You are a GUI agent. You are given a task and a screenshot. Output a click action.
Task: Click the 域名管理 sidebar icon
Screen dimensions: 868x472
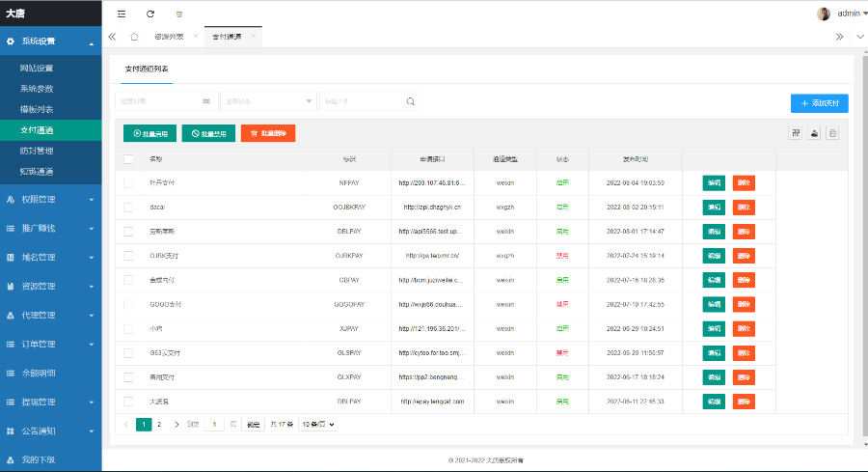point(10,257)
